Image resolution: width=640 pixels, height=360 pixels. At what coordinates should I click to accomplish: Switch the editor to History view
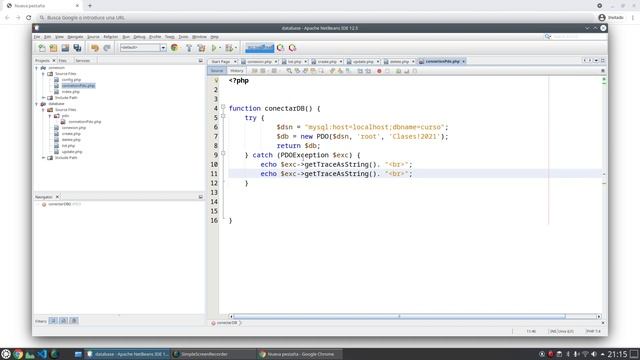[237, 71]
